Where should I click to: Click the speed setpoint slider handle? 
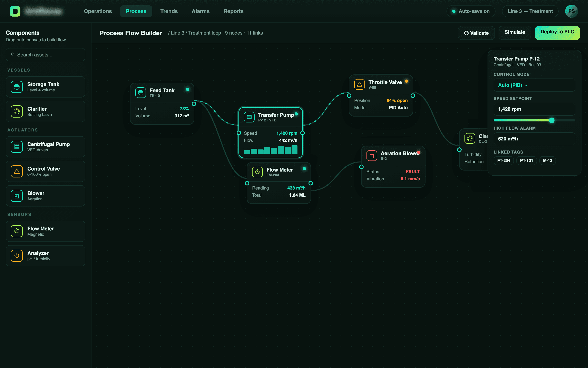(x=551, y=120)
